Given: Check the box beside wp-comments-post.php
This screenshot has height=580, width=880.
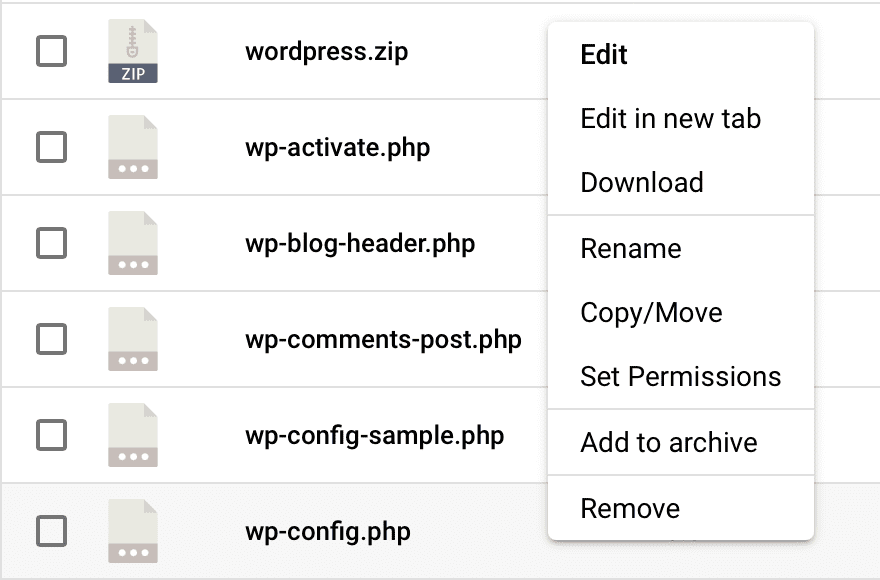Looking at the screenshot, I should [51, 339].
